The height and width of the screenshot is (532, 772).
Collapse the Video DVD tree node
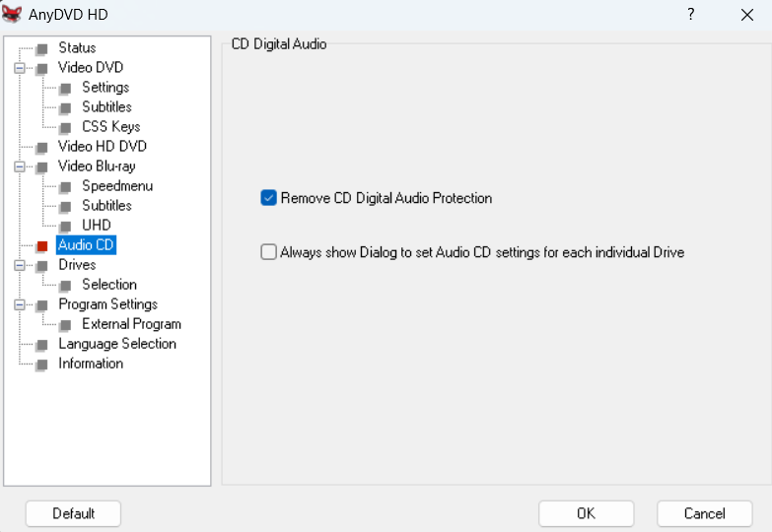point(19,68)
